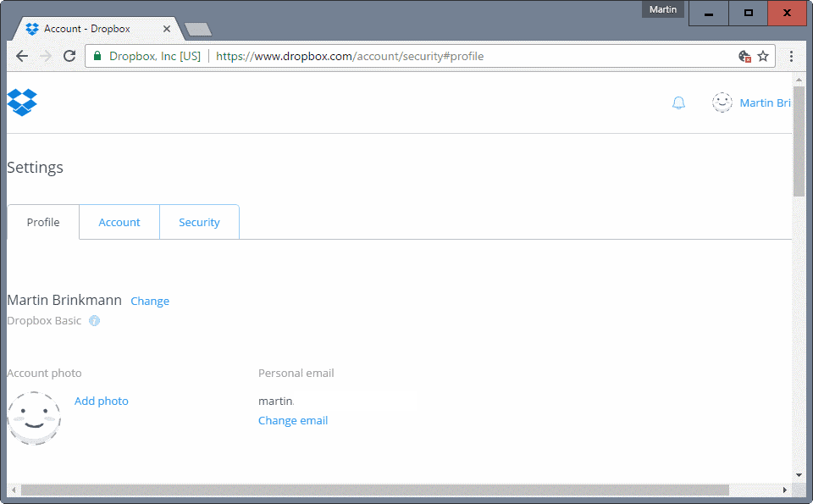
Task: Click the Dropbox favicon on the tab
Action: pyautogui.click(x=32, y=29)
